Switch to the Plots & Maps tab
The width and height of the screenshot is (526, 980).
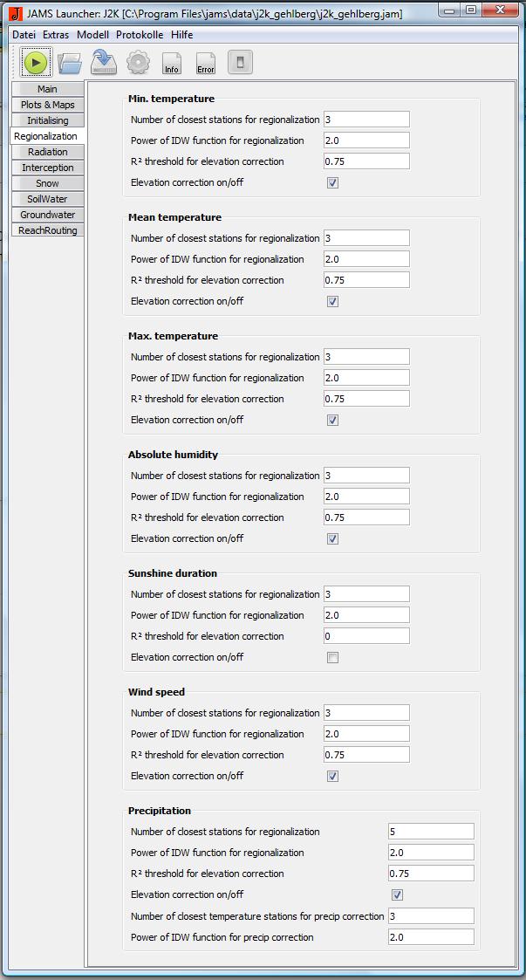[47, 105]
